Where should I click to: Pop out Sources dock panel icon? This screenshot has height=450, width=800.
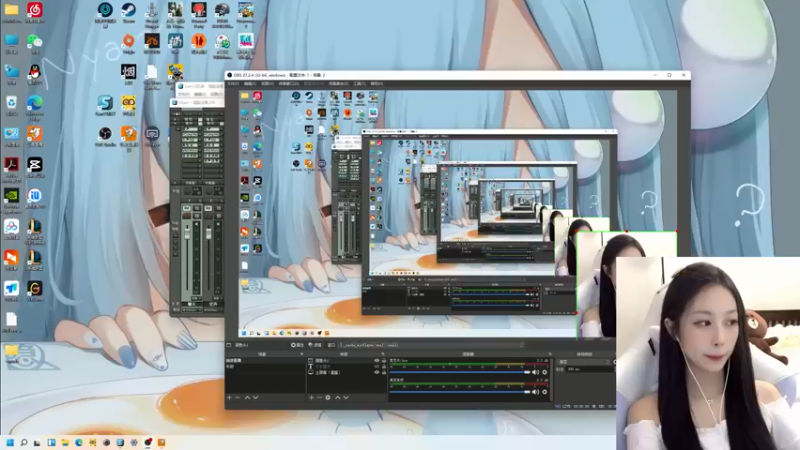click(x=383, y=354)
